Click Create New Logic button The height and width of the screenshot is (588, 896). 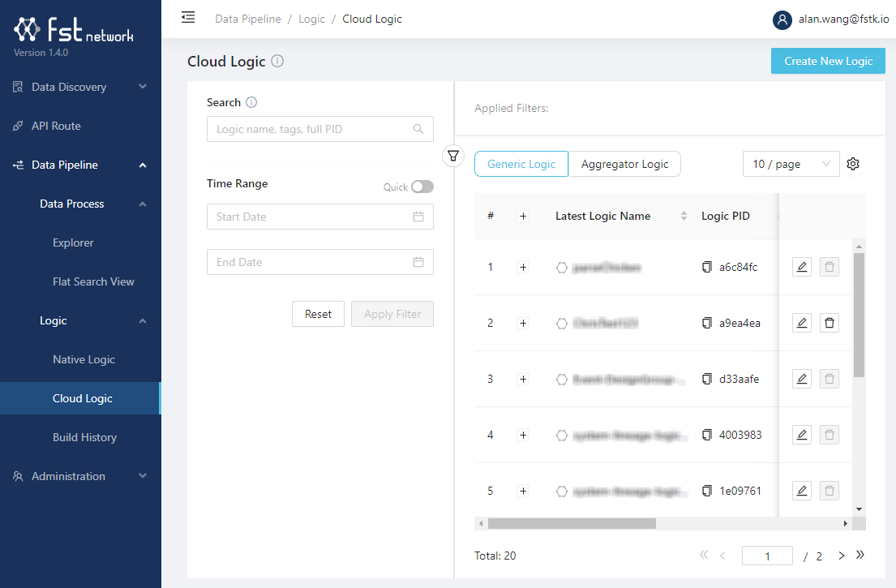(828, 61)
